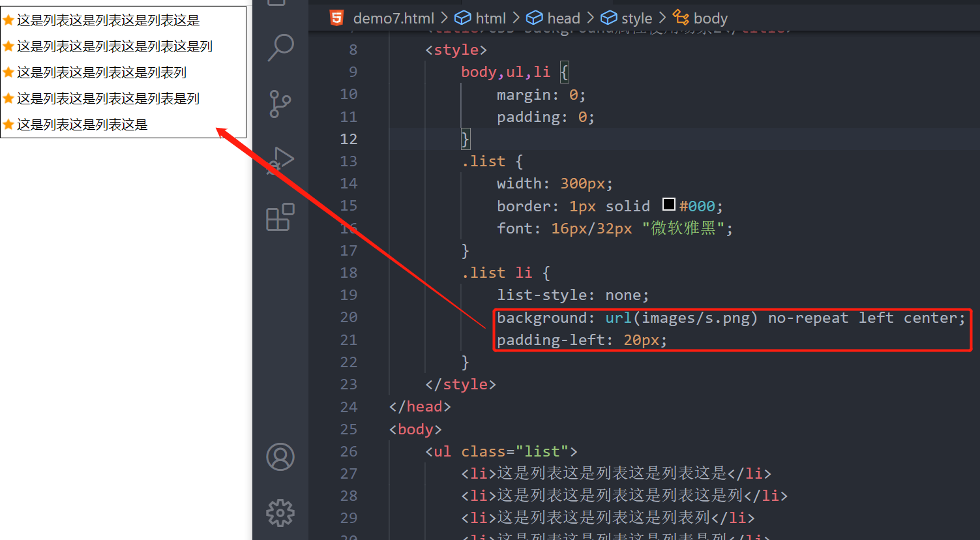This screenshot has height=540, width=980.
Task: Click line number 12 in gutter
Action: click(348, 139)
